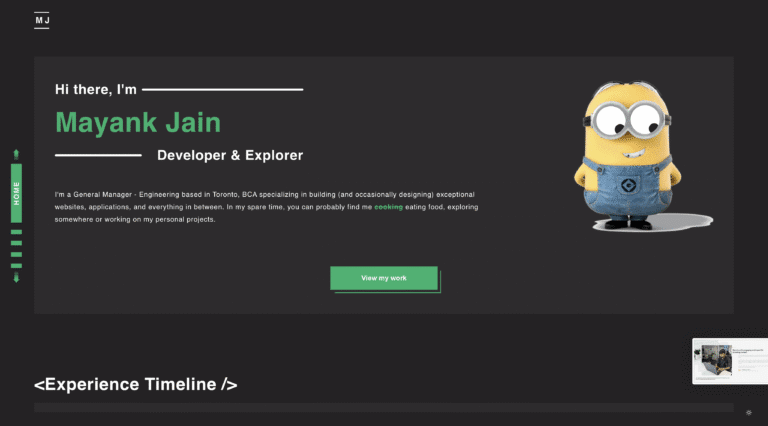Jump to the third section nav bar

pyautogui.click(x=16, y=242)
